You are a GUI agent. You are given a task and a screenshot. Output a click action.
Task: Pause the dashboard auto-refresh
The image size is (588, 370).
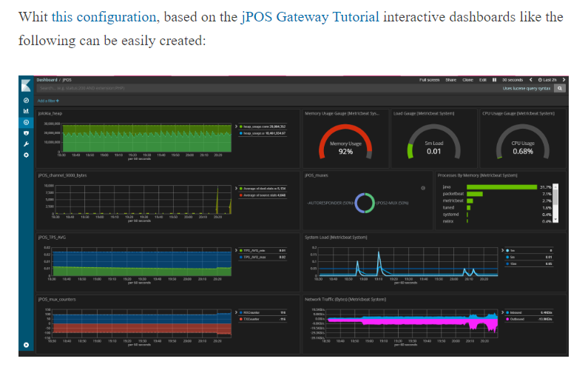494,79
